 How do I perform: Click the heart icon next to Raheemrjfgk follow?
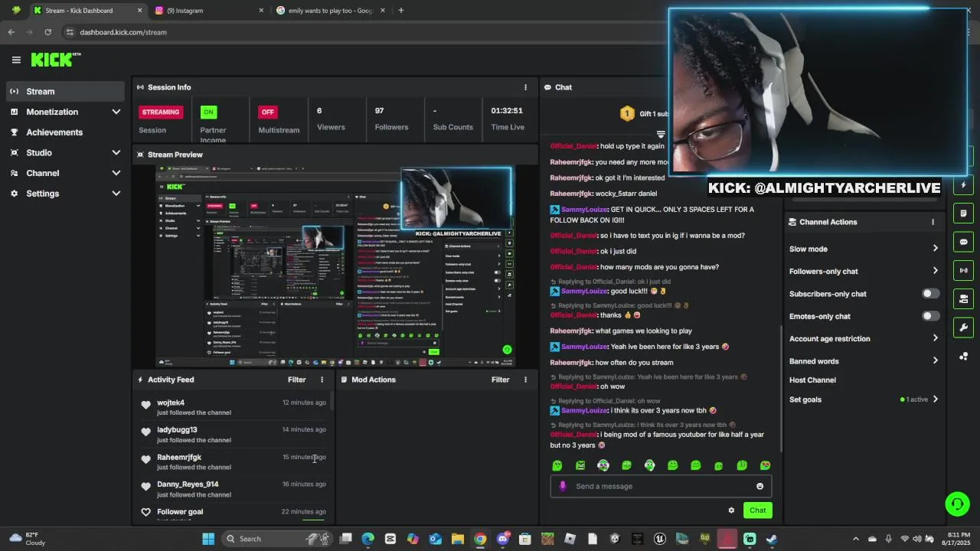point(146,459)
